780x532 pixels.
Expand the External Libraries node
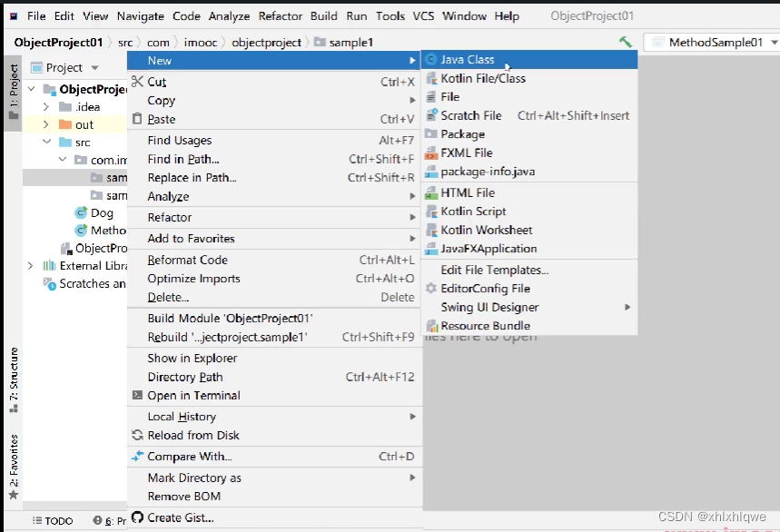(x=30, y=266)
